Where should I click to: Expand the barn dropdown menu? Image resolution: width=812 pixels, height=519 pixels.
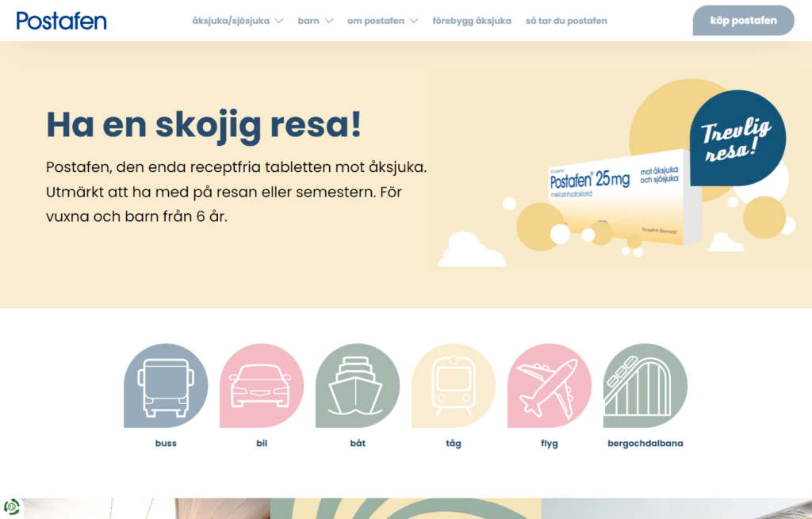tap(316, 21)
